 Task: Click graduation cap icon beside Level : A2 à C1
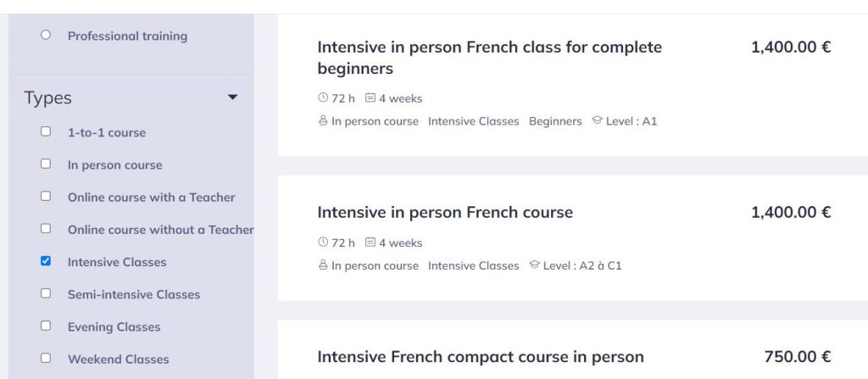[534, 265]
